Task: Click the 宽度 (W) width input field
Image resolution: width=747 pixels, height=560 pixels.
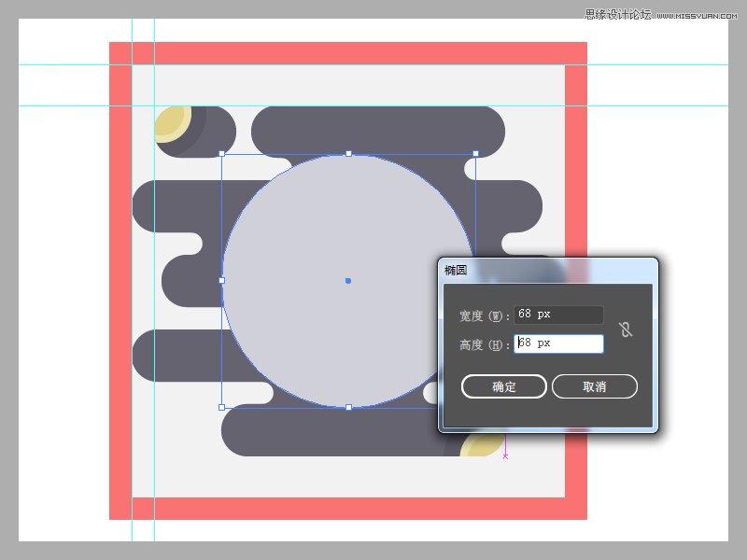Action: click(x=558, y=315)
